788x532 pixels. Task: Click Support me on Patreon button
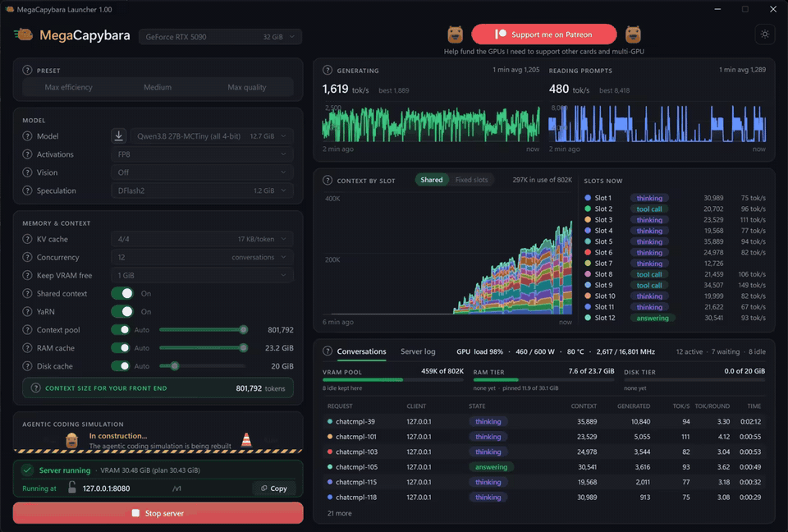tap(543, 34)
